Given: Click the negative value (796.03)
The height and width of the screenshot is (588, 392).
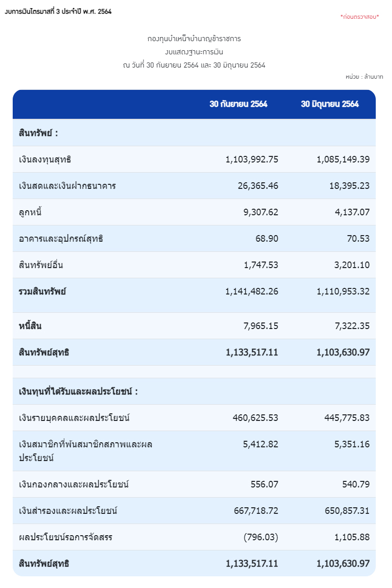Looking at the screenshot, I should click(x=260, y=537).
